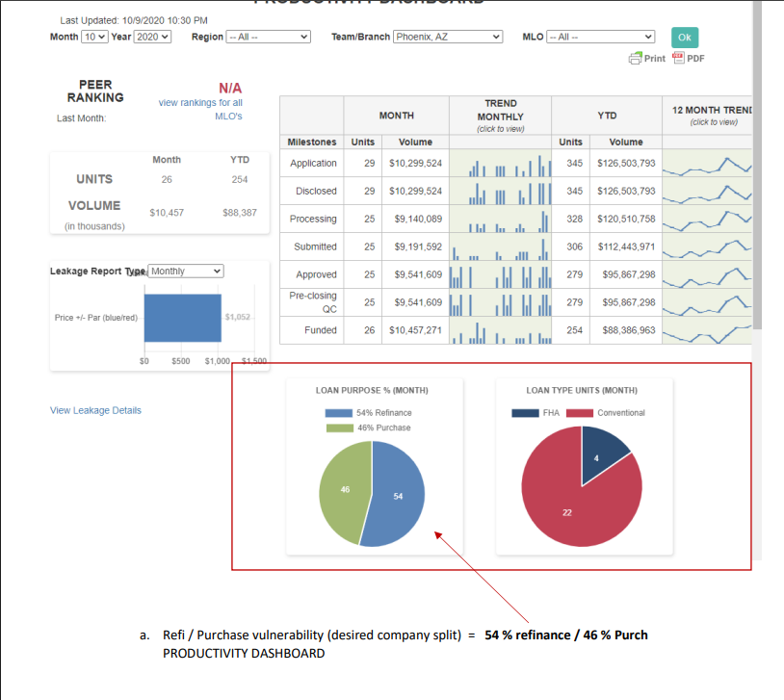This screenshot has width=784, height=700.
Task: Expand the Region dropdown
Action: tap(268, 37)
